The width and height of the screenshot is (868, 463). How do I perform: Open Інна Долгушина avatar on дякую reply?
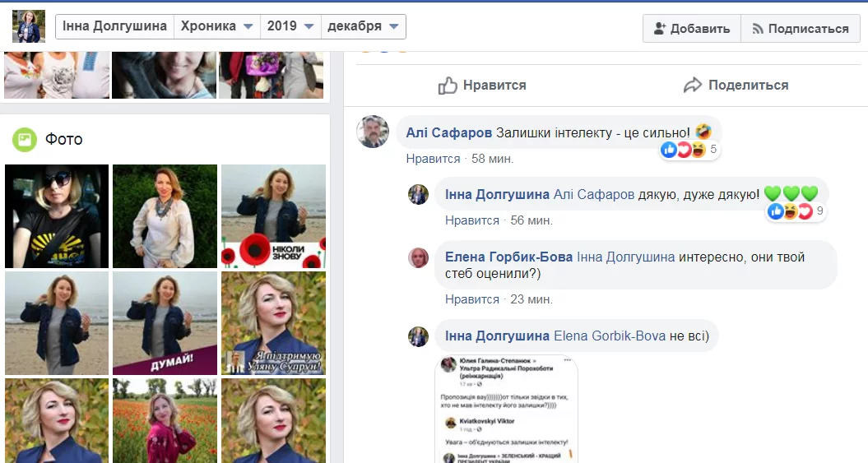click(x=419, y=195)
